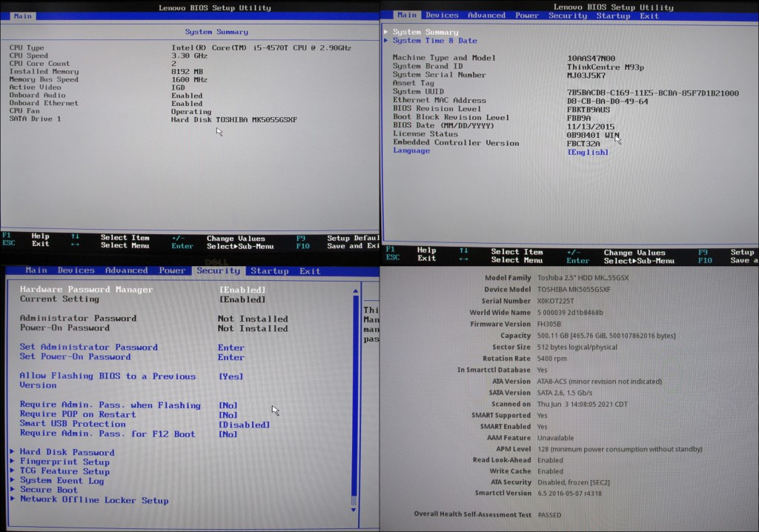Expand the TCG Feature Setup submenu
Viewport: 759px width, 532px height.
pyautogui.click(x=64, y=471)
